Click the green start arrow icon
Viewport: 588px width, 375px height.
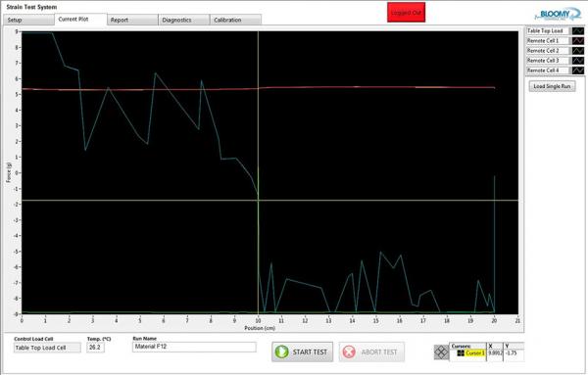click(281, 352)
